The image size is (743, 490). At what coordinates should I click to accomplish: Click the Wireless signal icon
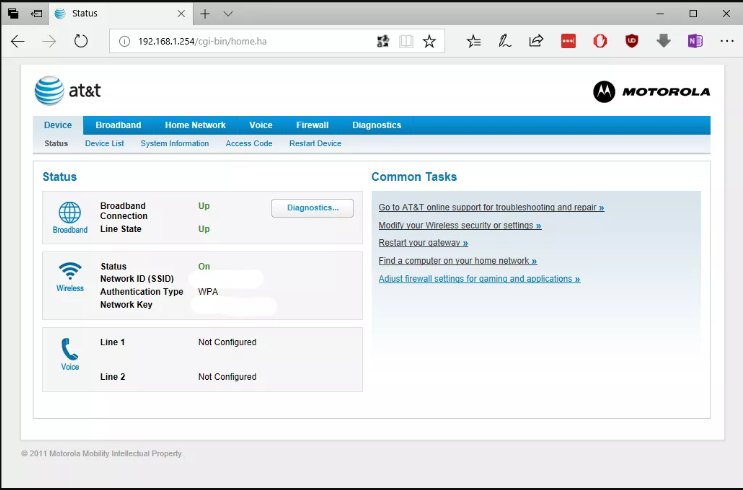coord(70,271)
